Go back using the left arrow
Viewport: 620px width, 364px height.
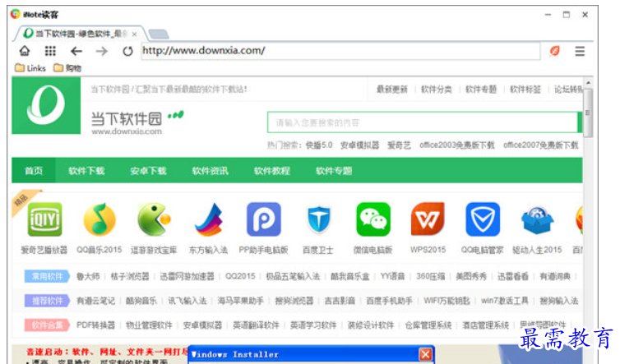(76, 51)
